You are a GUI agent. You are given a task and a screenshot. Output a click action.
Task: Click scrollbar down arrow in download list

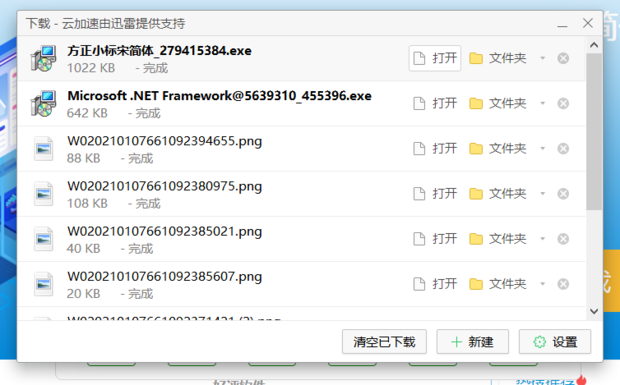click(x=594, y=311)
